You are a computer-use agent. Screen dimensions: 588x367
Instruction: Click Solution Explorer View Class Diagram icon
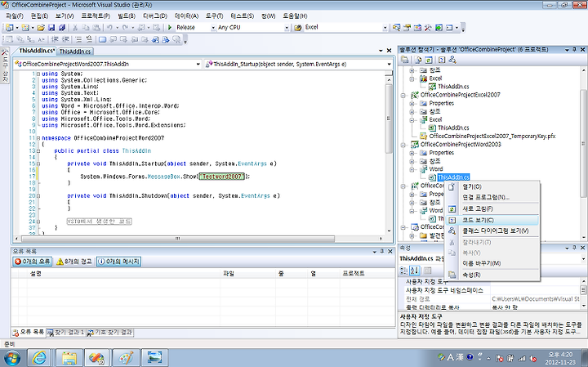pyautogui.click(x=452, y=60)
